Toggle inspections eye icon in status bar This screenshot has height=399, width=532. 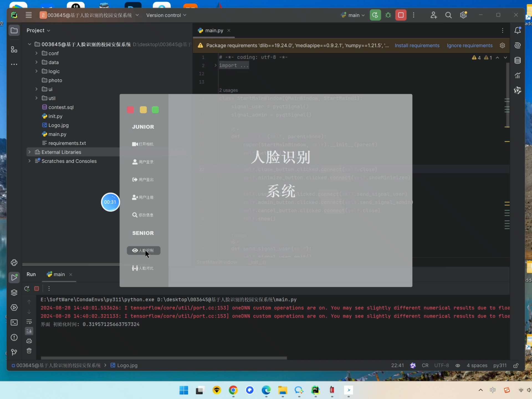point(458,365)
